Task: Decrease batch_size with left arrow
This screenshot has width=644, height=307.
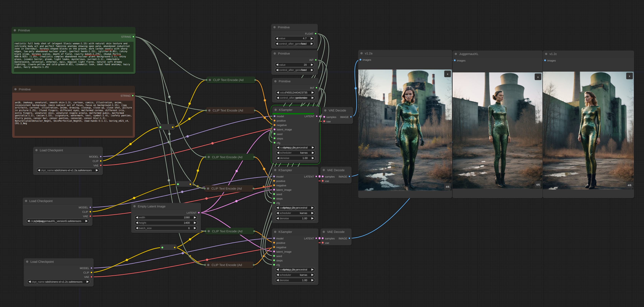Action: [137, 228]
